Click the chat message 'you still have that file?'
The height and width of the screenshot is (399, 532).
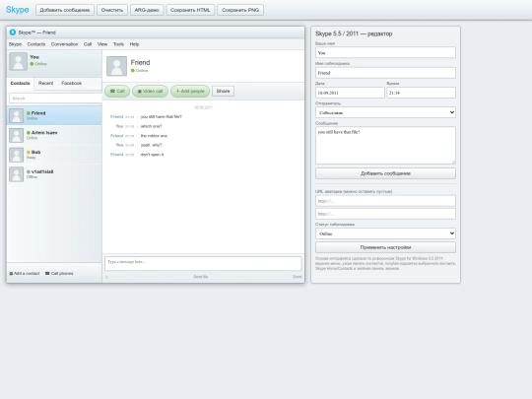162,116
